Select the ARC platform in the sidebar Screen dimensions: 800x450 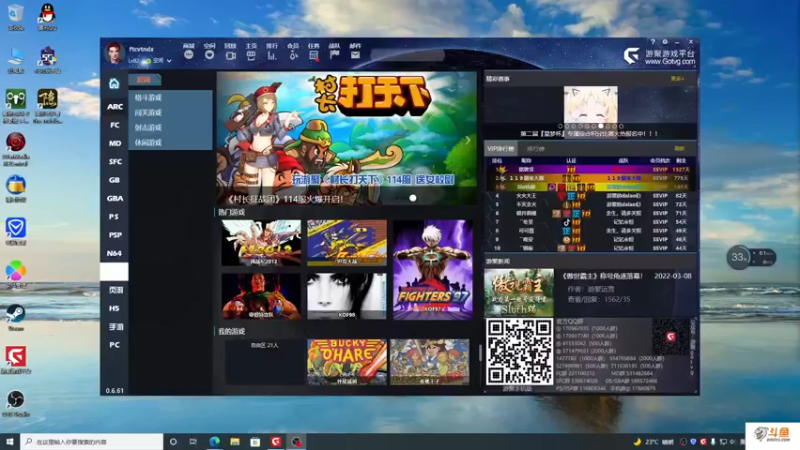[114, 107]
